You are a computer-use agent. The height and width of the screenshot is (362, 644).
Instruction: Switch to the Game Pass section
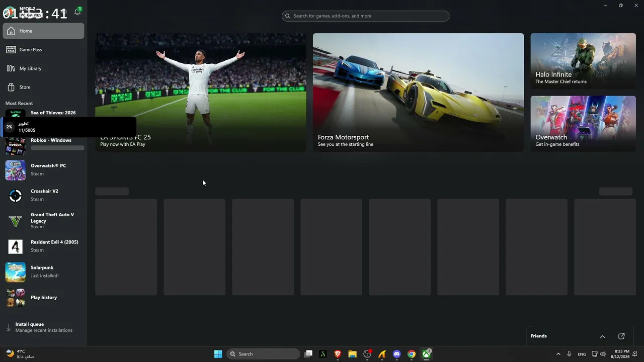43,49
